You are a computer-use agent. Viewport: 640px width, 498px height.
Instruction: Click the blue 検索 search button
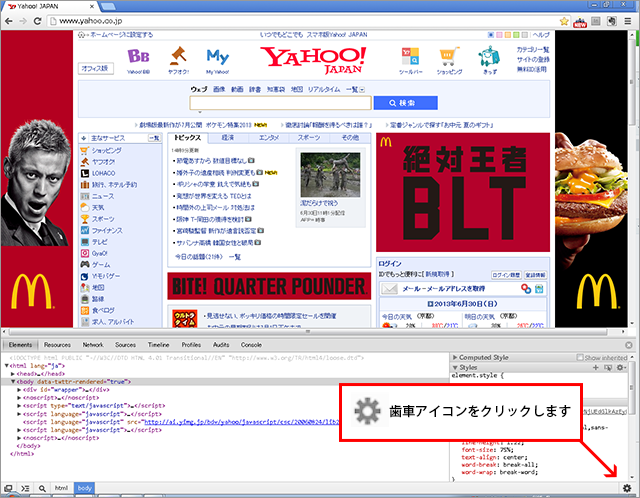pos(405,103)
